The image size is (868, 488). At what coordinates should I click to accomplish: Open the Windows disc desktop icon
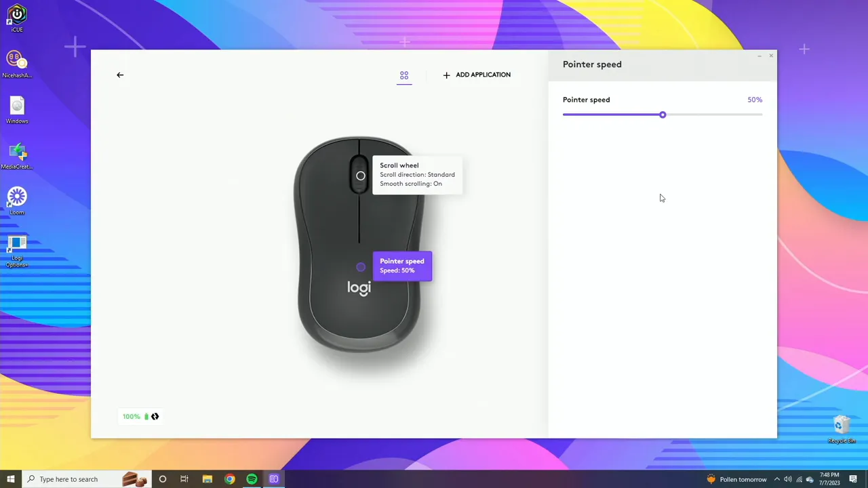(x=17, y=110)
